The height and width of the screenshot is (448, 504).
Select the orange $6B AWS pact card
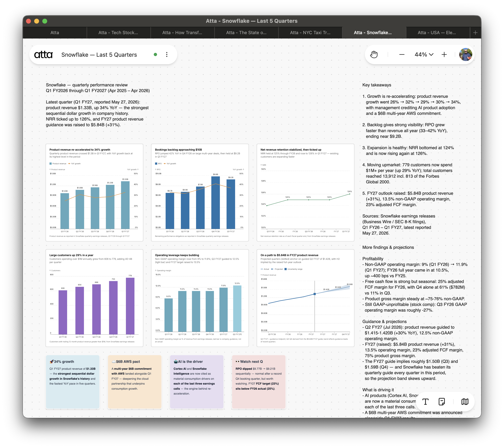click(135, 382)
